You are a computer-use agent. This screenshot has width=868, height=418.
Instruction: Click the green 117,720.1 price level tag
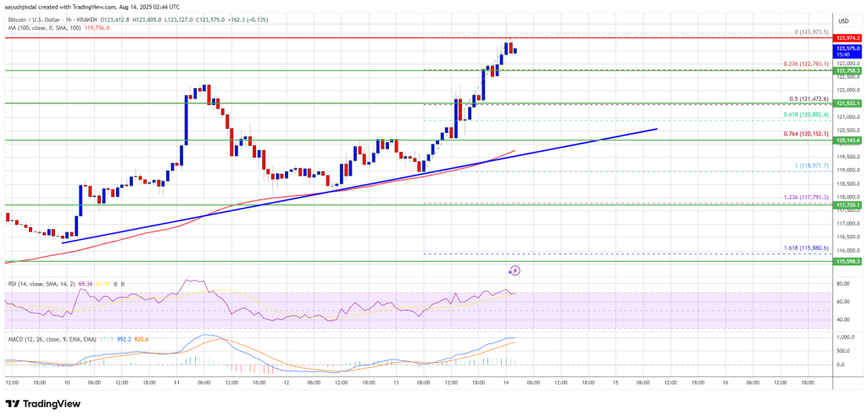pyautogui.click(x=848, y=205)
